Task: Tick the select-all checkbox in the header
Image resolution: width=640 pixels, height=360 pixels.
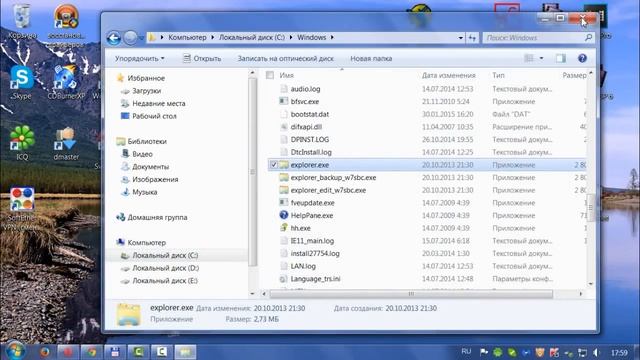Action: 270,75
